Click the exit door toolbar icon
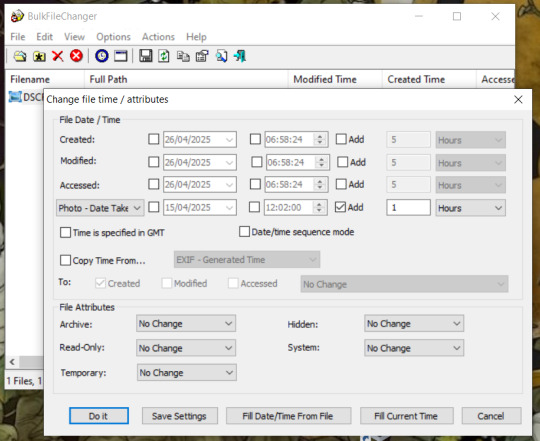 tap(240, 56)
